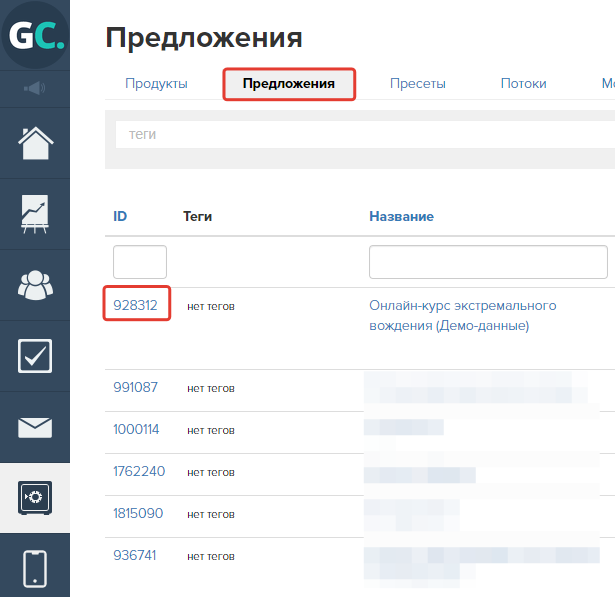The image size is (615, 597).
Task: Open the users group icon
Action: (35, 285)
